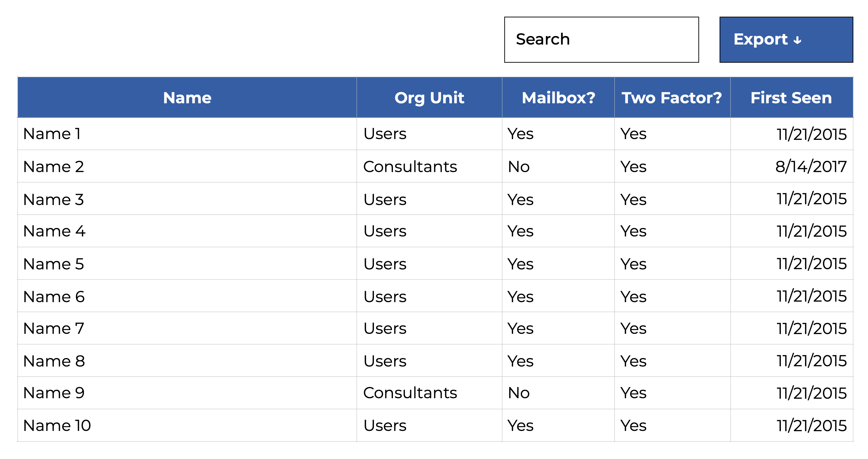Viewport: 868px width, 459px height.
Task: Sort by the Org Unit column header
Action: 429,98
